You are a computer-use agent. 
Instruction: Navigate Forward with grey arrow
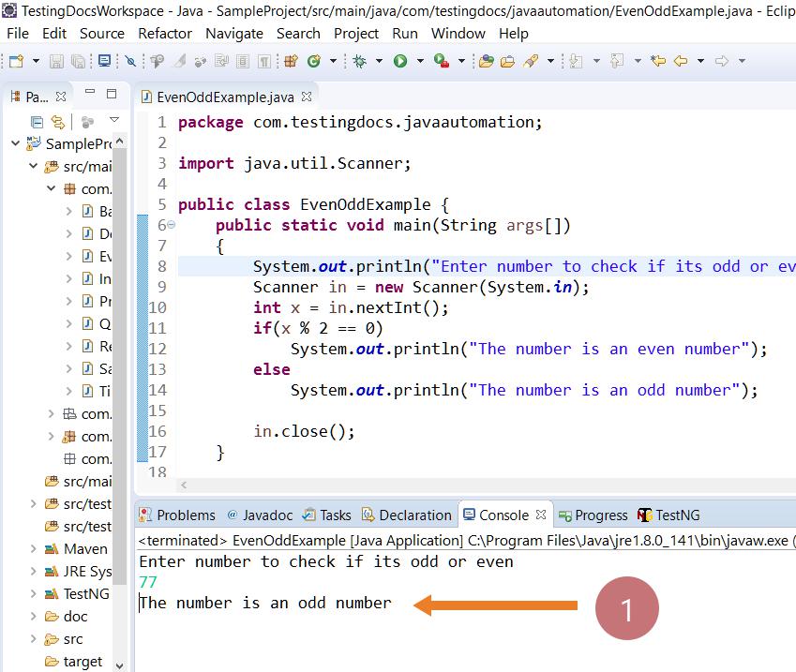coord(722,62)
